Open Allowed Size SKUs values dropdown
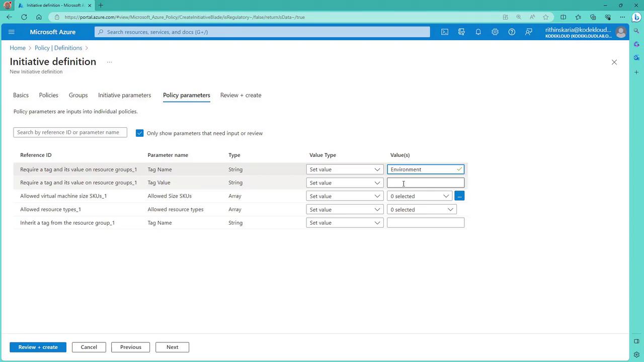 (419, 196)
